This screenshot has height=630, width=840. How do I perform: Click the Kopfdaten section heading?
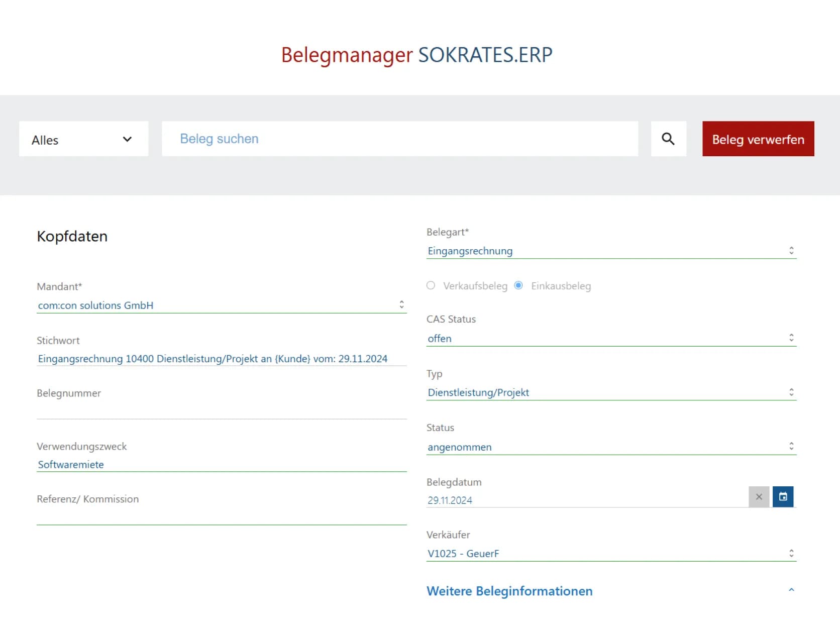pyautogui.click(x=72, y=236)
